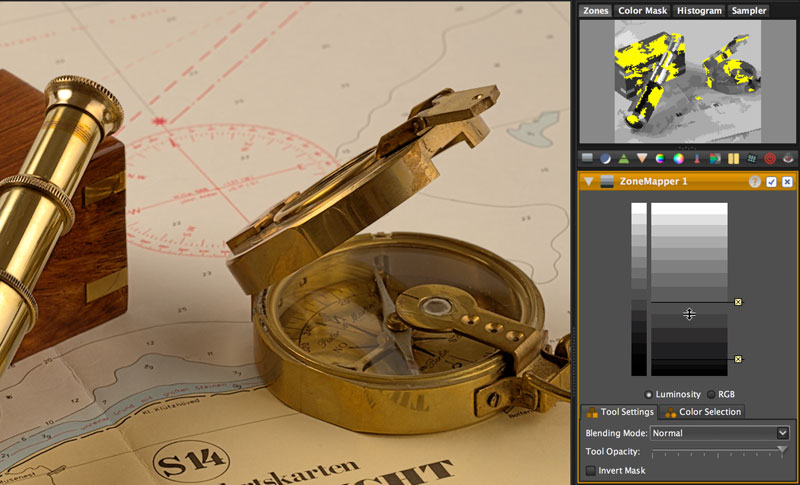Show the Color Selection tab
Screen dimensions: 800x485
pyautogui.click(x=703, y=412)
